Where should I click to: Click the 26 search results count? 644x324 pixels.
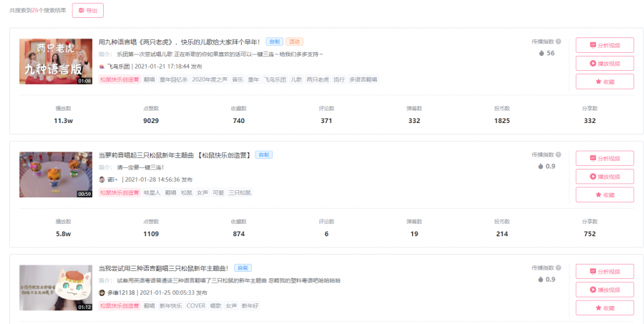(x=35, y=10)
